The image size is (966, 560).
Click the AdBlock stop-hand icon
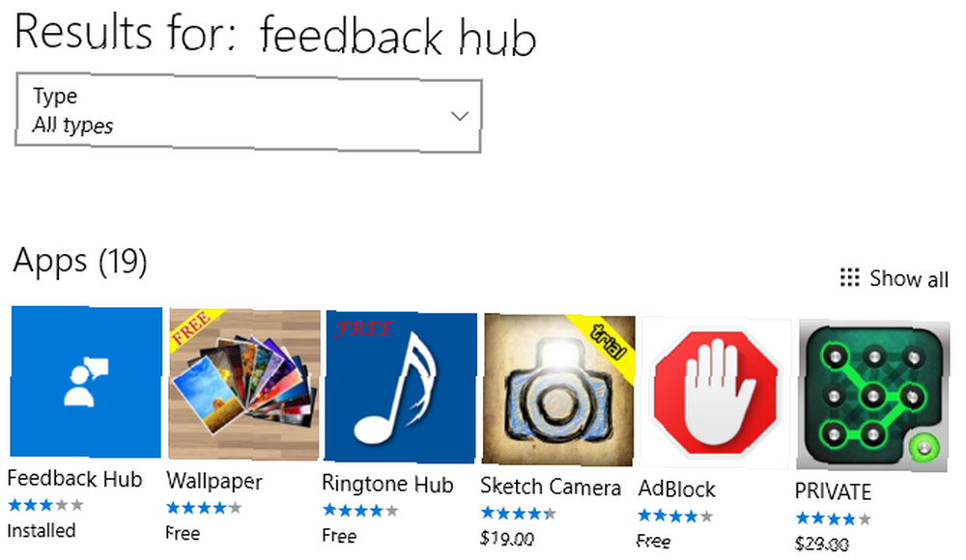(715, 392)
